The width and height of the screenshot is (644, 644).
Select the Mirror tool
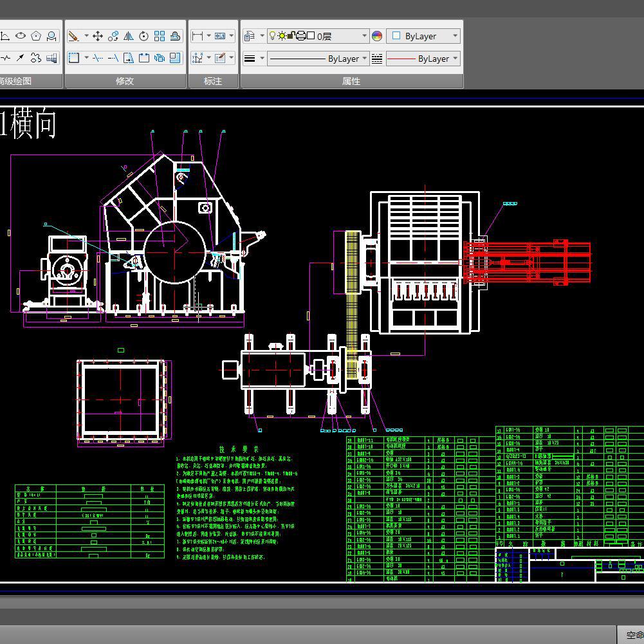coord(129,36)
